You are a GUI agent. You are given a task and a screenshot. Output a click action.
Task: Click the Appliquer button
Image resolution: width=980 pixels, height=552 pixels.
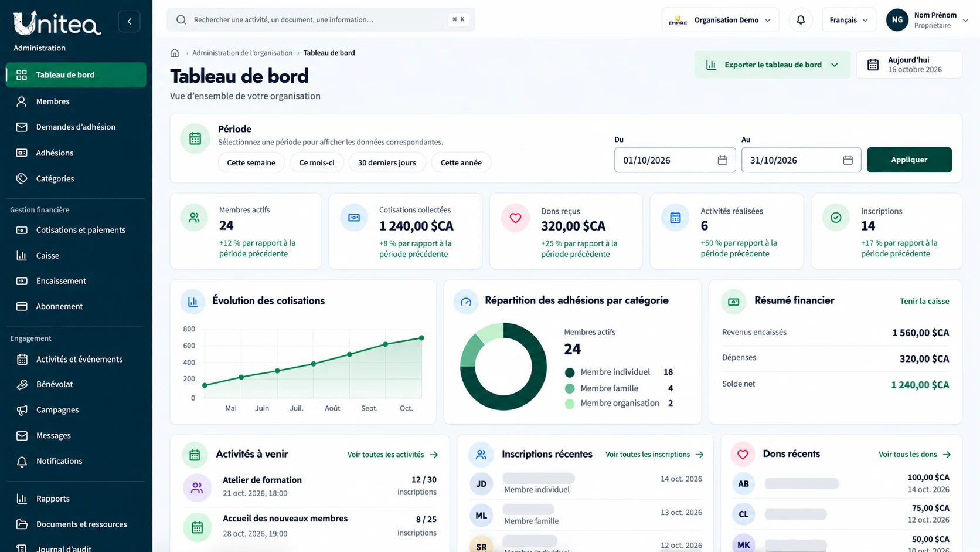click(909, 160)
